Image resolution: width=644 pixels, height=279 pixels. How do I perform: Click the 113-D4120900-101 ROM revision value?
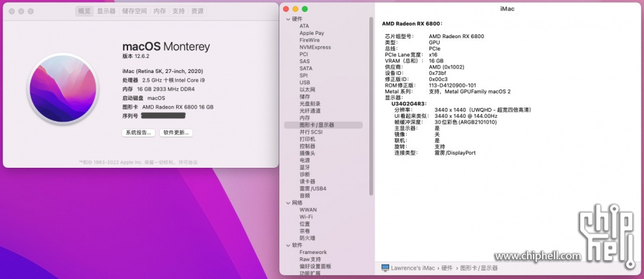point(453,85)
